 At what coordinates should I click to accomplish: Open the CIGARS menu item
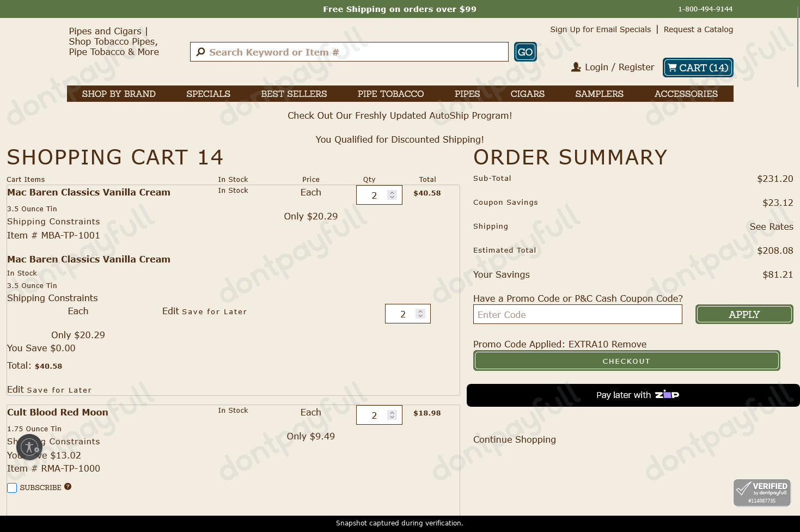[x=527, y=94]
